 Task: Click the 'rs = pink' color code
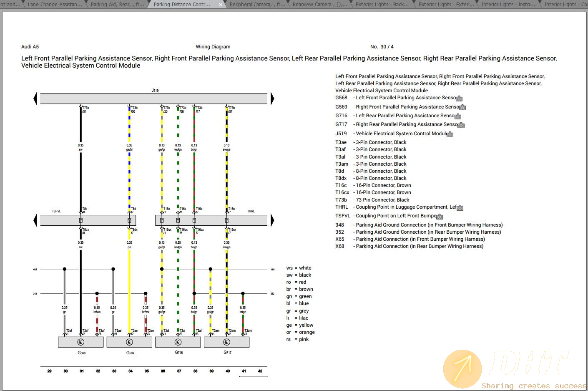(x=297, y=339)
